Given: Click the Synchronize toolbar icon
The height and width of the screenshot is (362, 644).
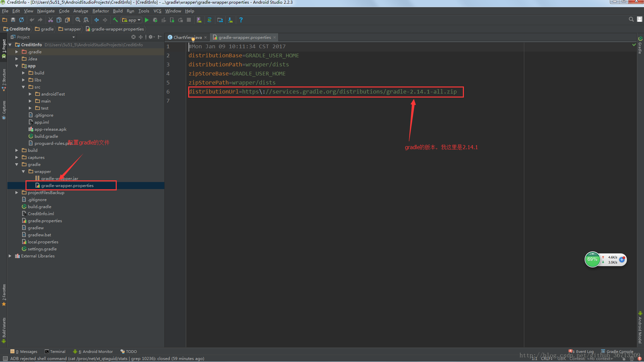Looking at the screenshot, I should [21, 20].
